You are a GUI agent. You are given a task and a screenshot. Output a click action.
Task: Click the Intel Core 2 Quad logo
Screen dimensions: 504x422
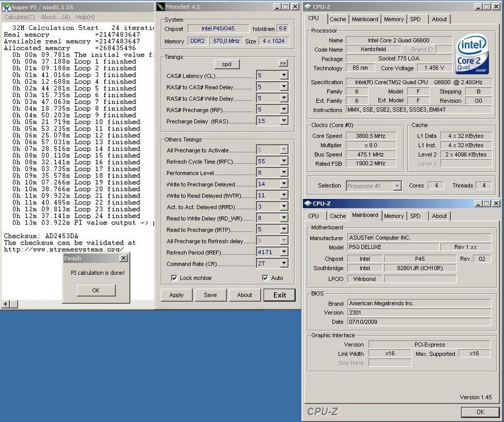(x=471, y=54)
